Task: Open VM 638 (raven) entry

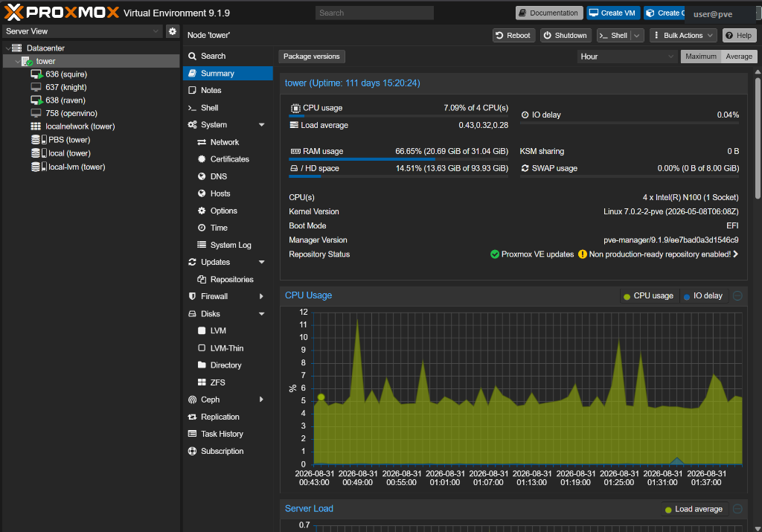Action: [x=65, y=100]
